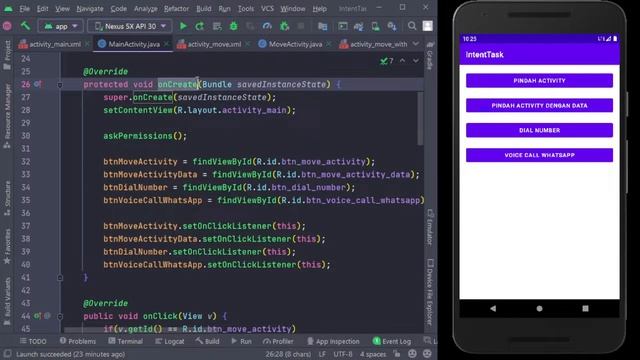Open the Refactor menu
Image resolution: width=640 pixels, height=360 pixels.
click(176, 9)
